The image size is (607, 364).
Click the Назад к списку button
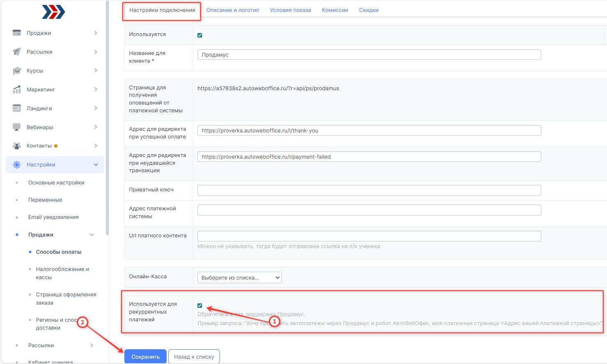click(194, 357)
